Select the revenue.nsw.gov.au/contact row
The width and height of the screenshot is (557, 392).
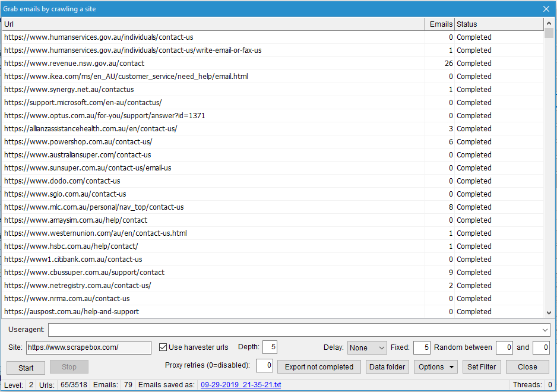[x=273, y=64]
